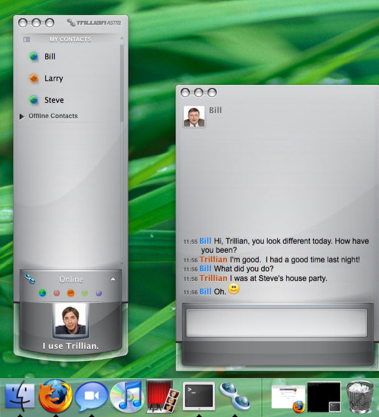Select the Steve contact
Image resolution: width=379 pixels, height=417 pixels.
tap(54, 100)
